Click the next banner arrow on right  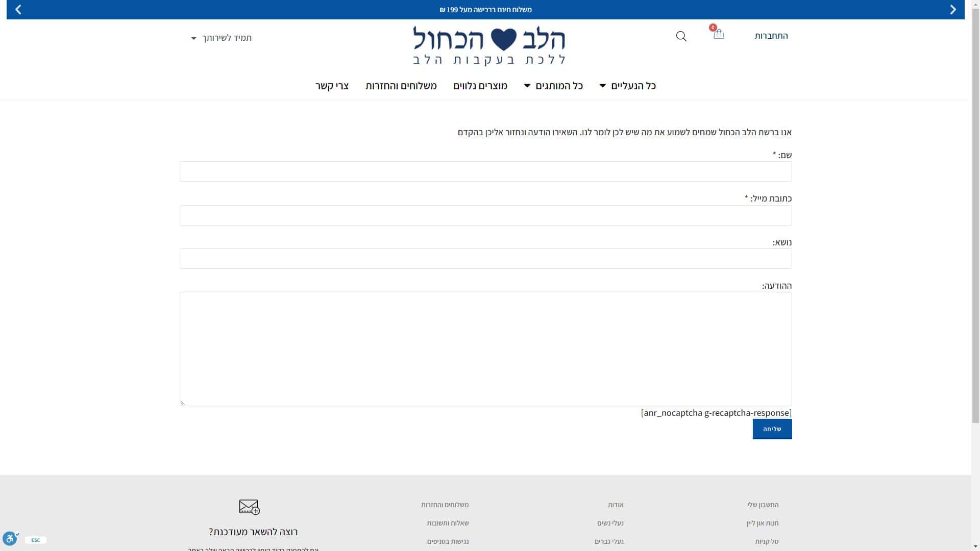pos(952,10)
